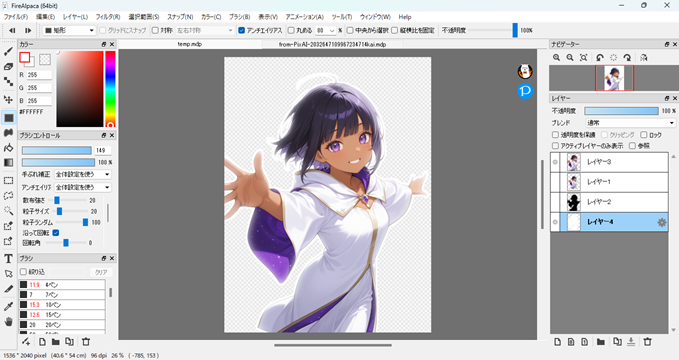The width and height of the screenshot is (679, 360).
Task: Select the レイヤー1 layer row
Action: click(609, 182)
